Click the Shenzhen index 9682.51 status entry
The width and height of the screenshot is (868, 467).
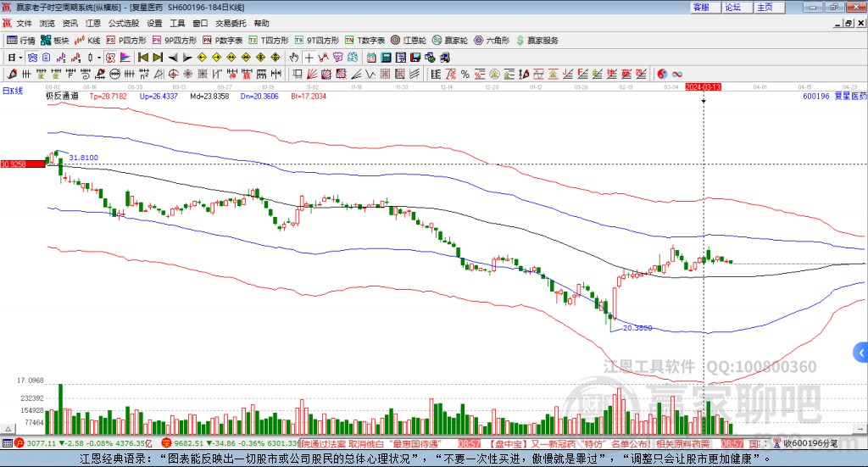point(230,443)
